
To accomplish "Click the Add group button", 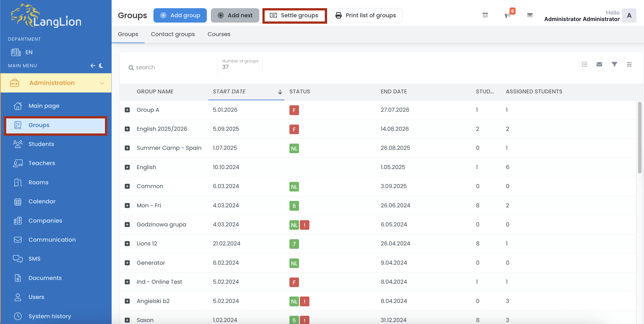I will click(180, 15).
